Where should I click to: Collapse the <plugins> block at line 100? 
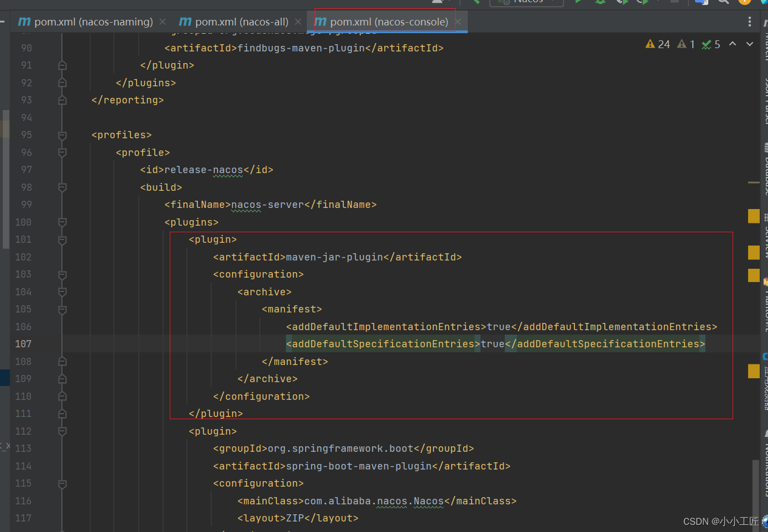click(62, 222)
